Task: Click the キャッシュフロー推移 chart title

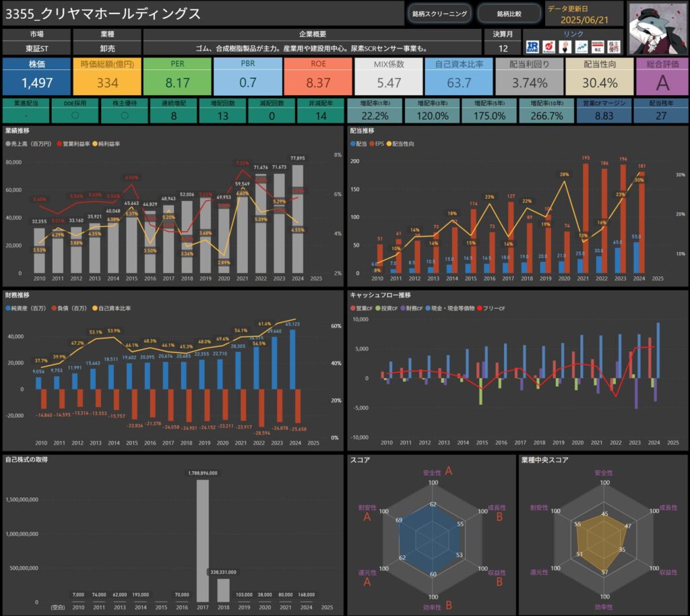Action: (x=380, y=295)
